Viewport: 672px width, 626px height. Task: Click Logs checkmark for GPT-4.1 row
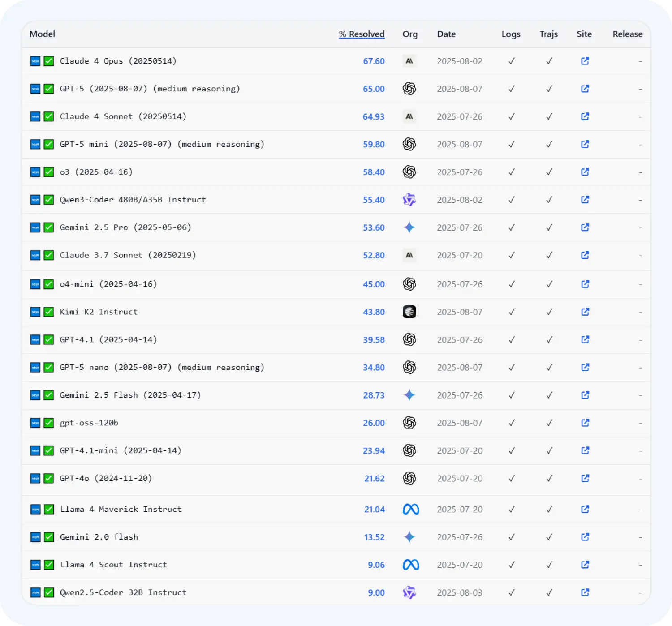(x=511, y=339)
